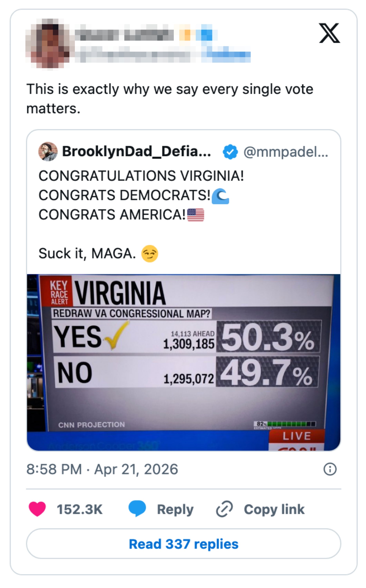Click the BrooklynDad_Defia display name
Image resolution: width=366 pixels, height=588 pixels.
click(136, 152)
